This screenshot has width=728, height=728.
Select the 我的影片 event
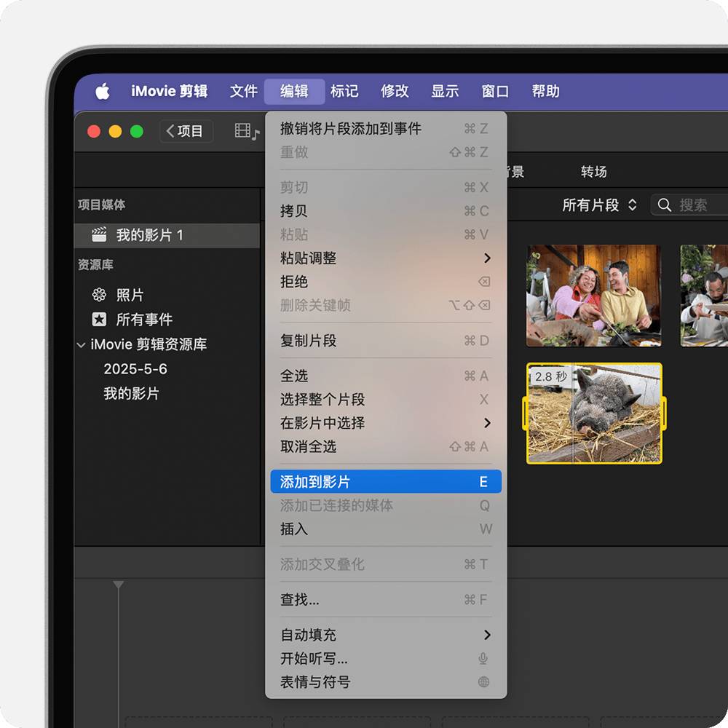131,393
